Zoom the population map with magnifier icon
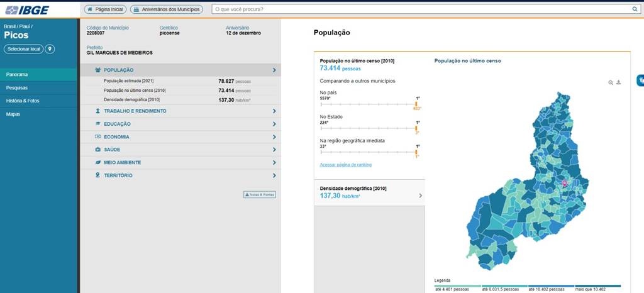Screen dimensions: 644x293 click(x=611, y=82)
